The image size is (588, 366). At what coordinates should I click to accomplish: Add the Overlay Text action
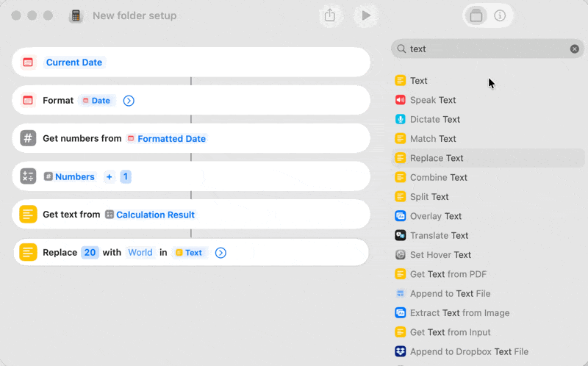(487, 216)
